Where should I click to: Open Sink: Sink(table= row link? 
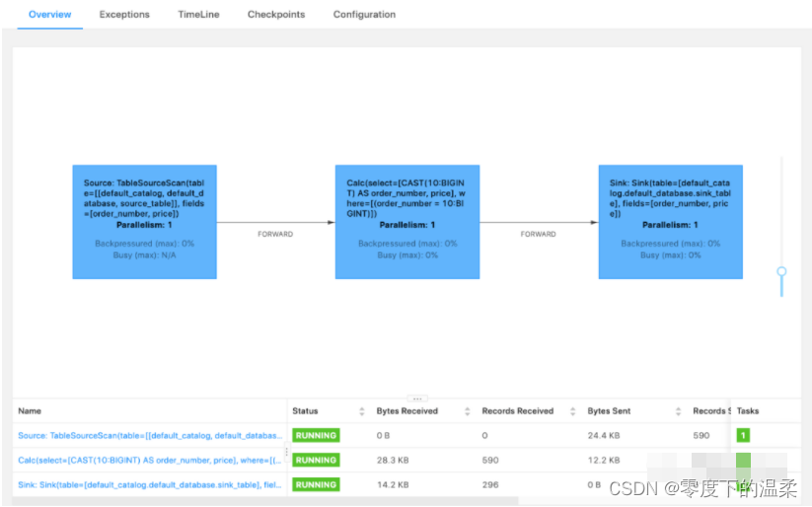pyautogui.click(x=150, y=484)
